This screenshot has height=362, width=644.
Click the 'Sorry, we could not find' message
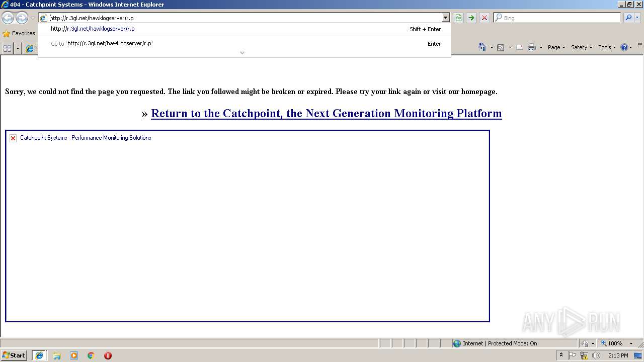[251, 92]
